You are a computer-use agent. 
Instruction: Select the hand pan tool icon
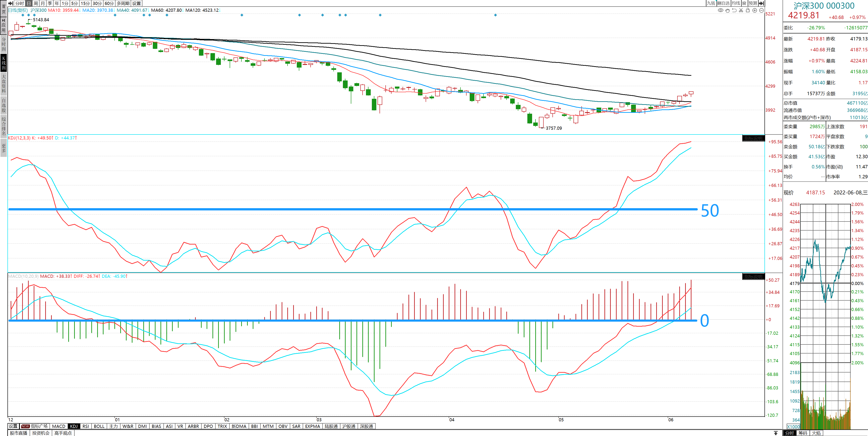[x=727, y=10]
